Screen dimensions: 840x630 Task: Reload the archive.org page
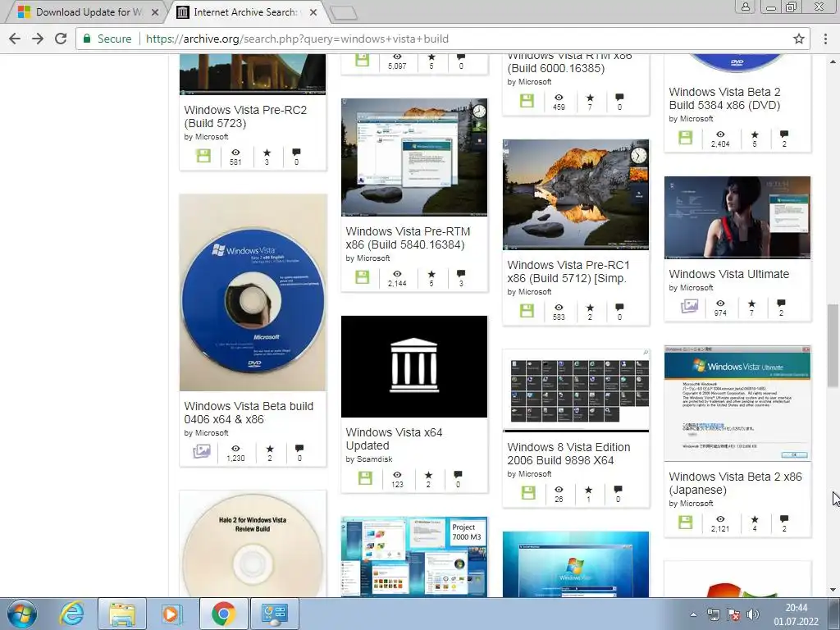point(61,39)
